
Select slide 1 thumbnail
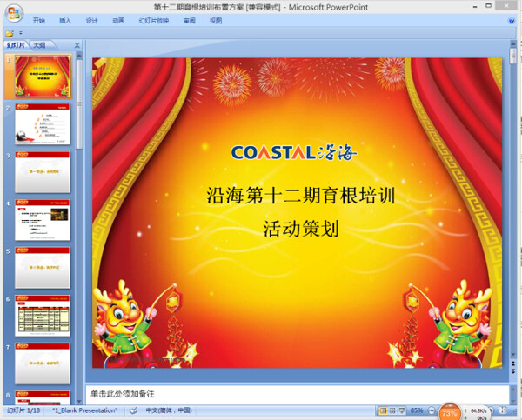tap(43, 77)
